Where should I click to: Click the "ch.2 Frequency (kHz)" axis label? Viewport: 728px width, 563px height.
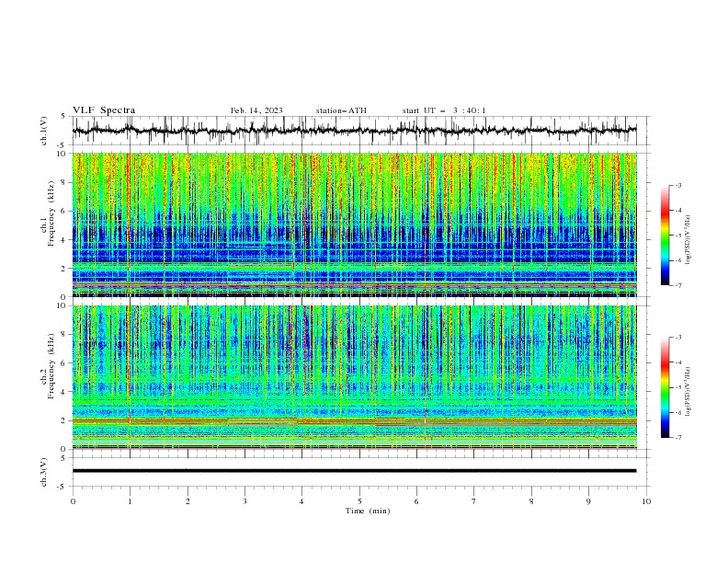[48, 365]
